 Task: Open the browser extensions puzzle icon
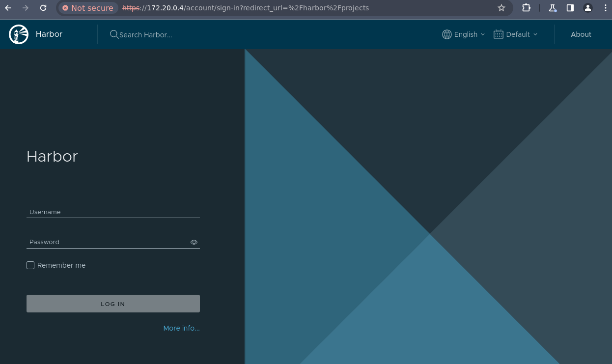(526, 8)
